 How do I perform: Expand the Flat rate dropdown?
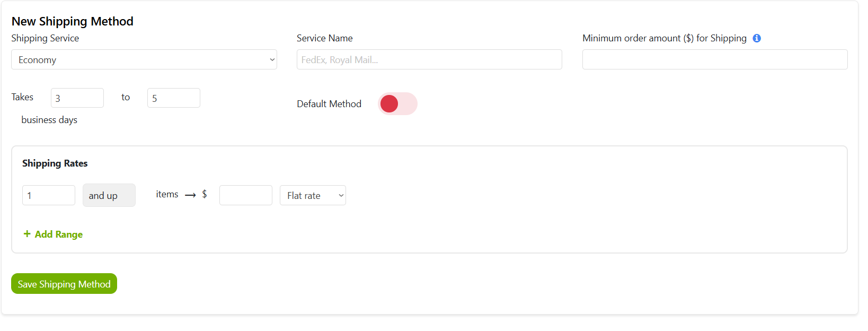(x=313, y=196)
